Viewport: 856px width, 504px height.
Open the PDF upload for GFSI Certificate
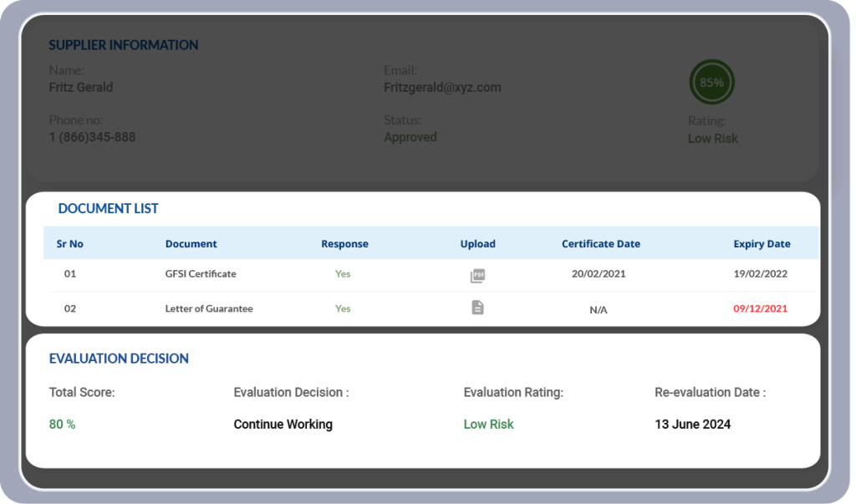tap(477, 275)
